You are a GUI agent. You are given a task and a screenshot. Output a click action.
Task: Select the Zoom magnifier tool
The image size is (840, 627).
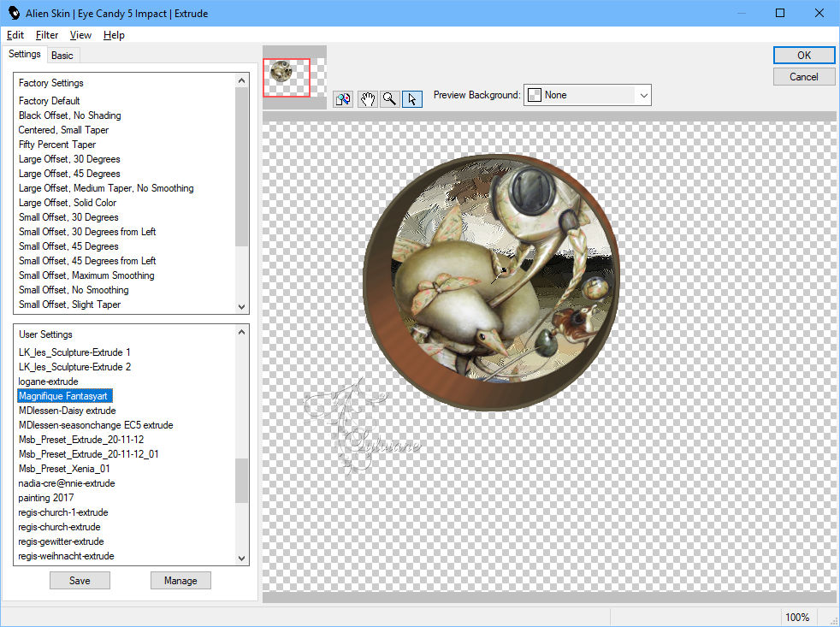pos(389,99)
